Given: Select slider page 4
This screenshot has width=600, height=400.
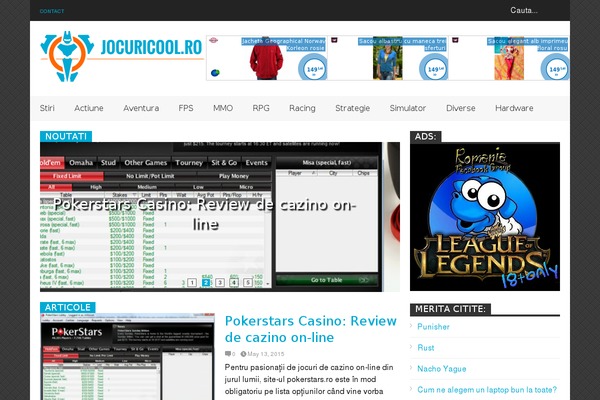Looking at the screenshot, I should coord(234,282).
